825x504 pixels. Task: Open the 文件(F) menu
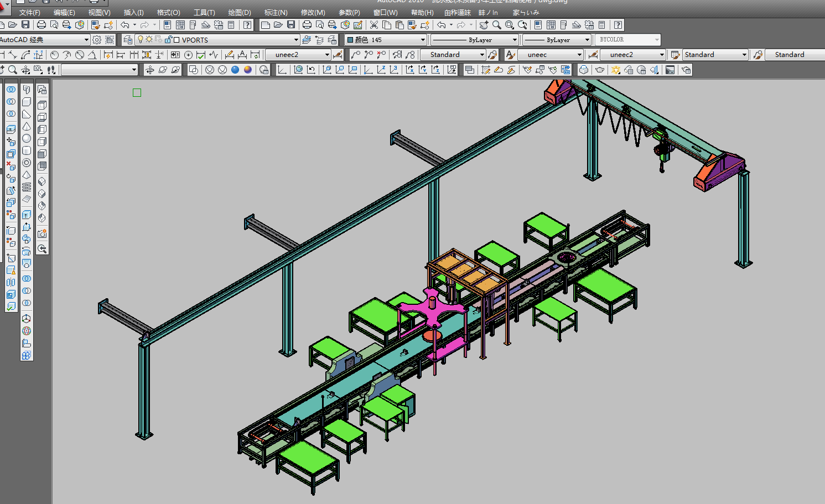[x=29, y=12]
